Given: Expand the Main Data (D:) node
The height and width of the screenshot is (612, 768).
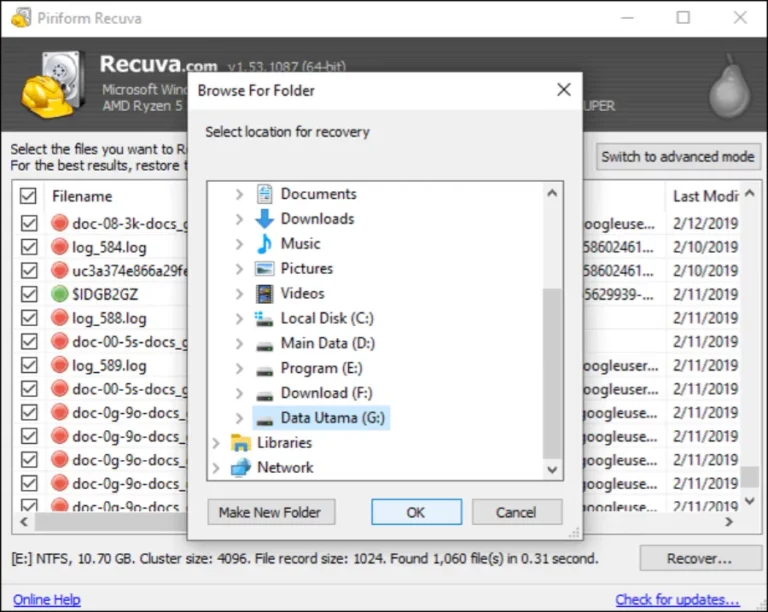Looking at the screenshot, I should (239, 344).
